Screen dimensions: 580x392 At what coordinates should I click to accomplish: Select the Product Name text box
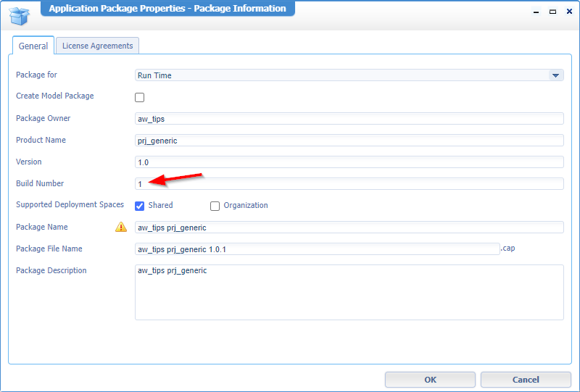tap(349, 141)
